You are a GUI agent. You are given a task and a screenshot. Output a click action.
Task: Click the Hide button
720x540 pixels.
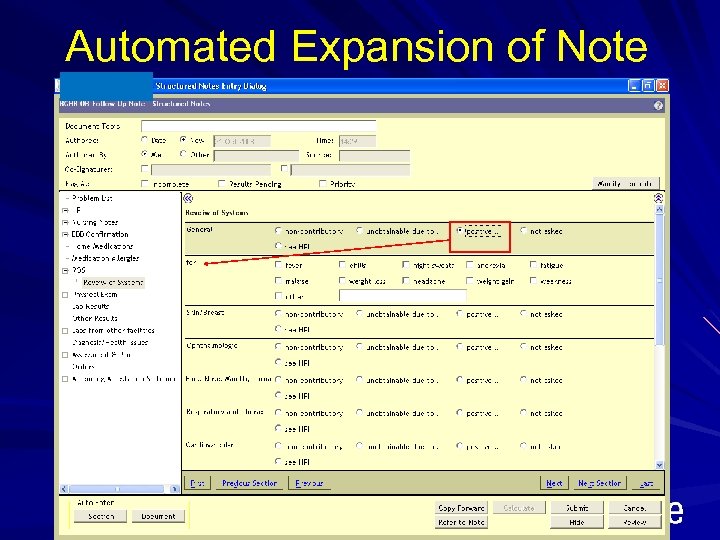point(577,522)
